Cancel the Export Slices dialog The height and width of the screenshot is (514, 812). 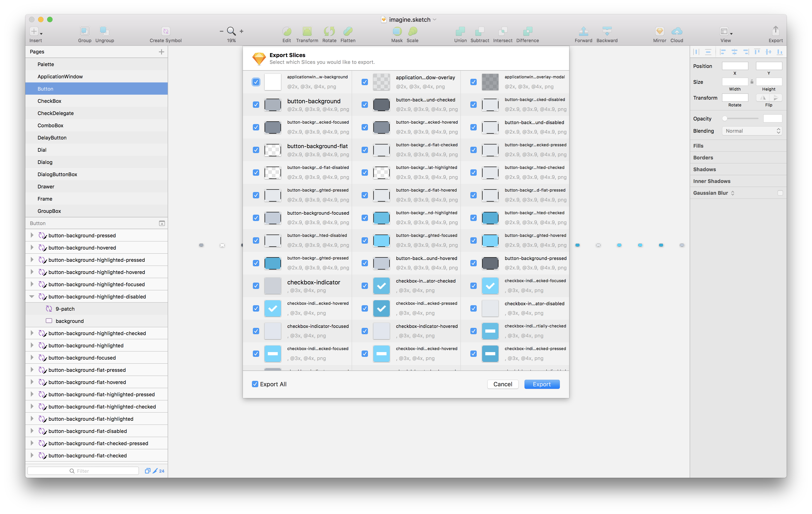coord(503,384)
